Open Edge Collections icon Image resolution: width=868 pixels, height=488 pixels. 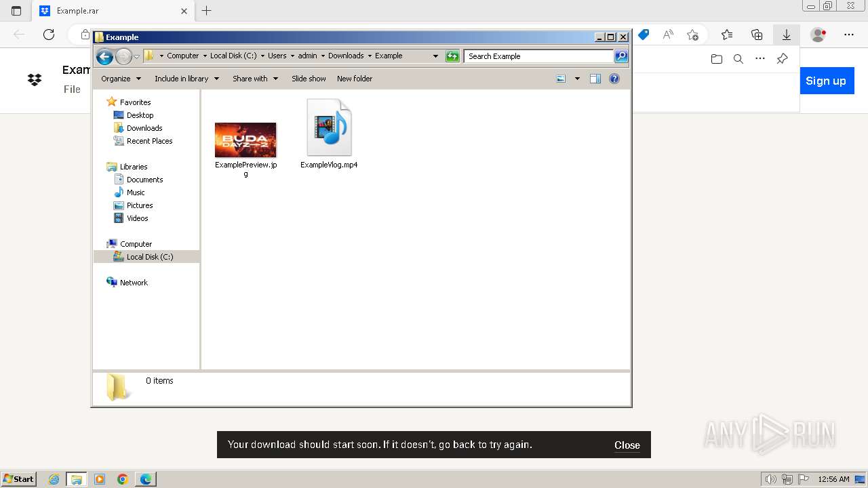(x=757, y=35)
